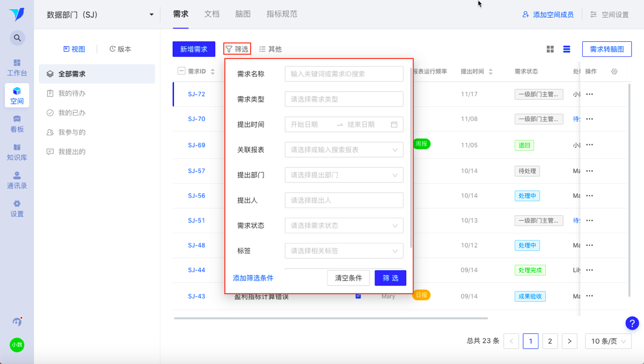Switch to the 文档 tab
Viewport: 644px width, 364px height.
[212, 14]
